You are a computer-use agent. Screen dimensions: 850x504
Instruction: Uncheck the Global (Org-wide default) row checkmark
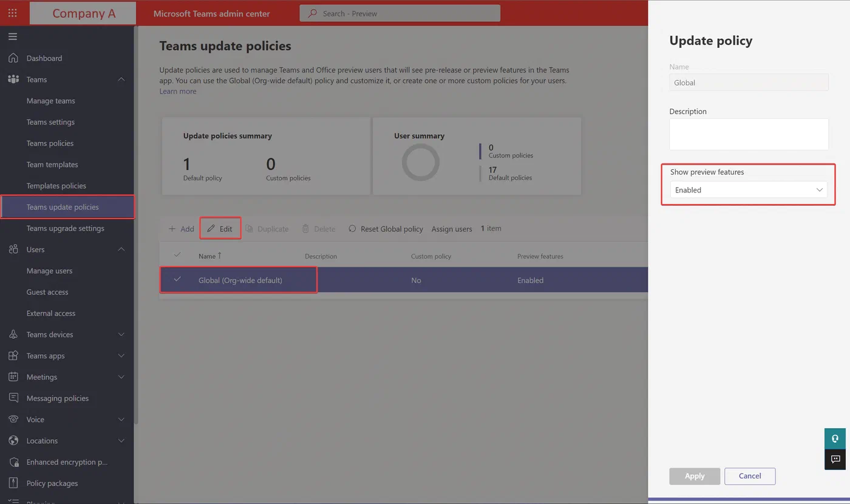click(177, 279)
